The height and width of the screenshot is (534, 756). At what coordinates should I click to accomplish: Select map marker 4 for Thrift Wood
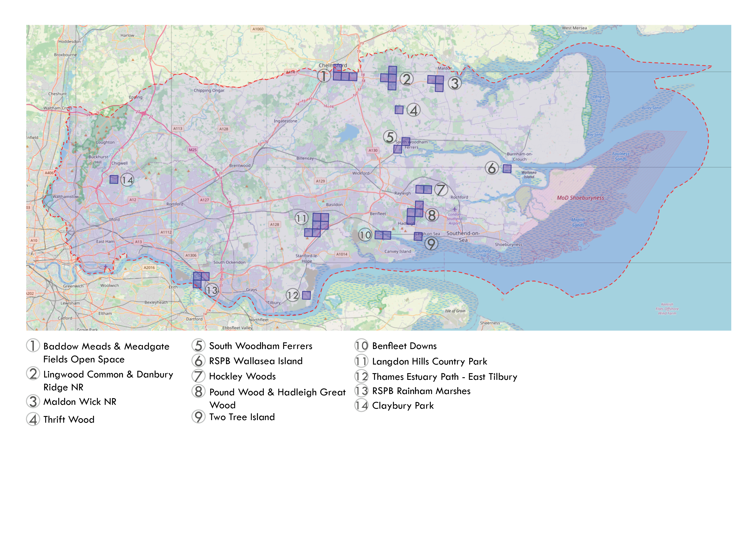414,110
